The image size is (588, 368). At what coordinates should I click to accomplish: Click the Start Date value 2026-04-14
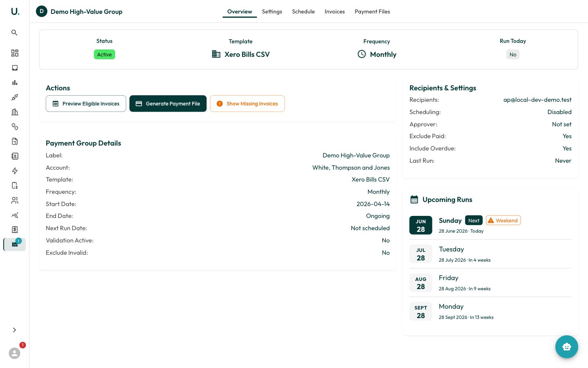(373, 204)
